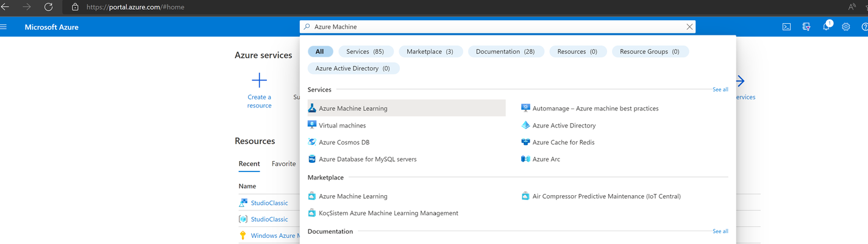
Task: Filter results by Resource Groups (0)
Action: [650, 52]
